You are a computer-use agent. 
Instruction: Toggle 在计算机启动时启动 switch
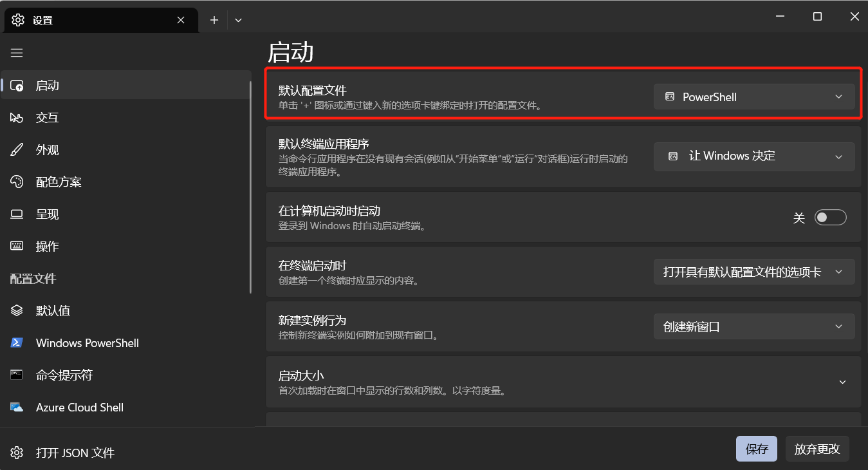(830, 218)
